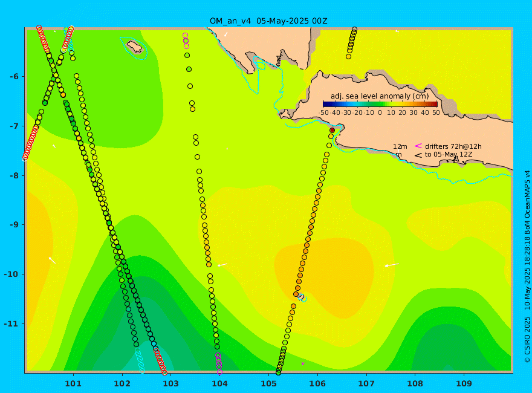Click the magenta circles at the top of the 103.3E track
The width and height of the screenshot is (532, 393).
pos(186,41)
